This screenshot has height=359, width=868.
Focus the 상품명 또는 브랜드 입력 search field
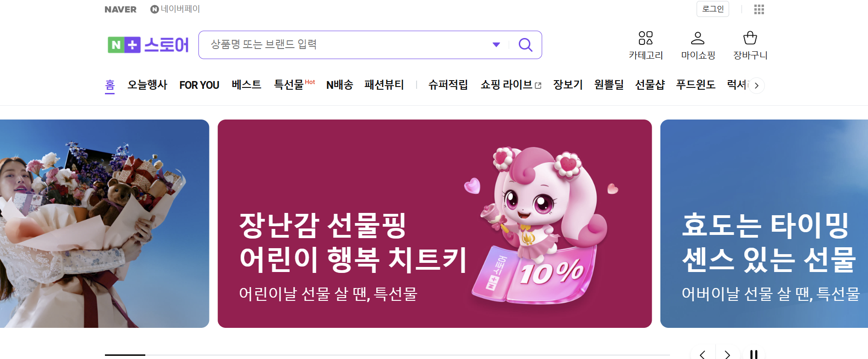pos(348,44)
